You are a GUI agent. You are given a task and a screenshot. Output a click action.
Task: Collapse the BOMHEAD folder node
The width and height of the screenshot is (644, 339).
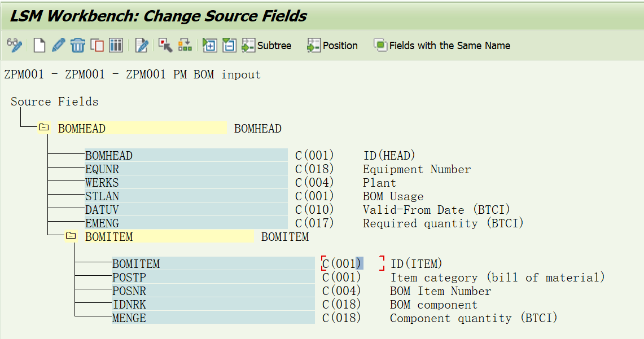coord(43,127)
